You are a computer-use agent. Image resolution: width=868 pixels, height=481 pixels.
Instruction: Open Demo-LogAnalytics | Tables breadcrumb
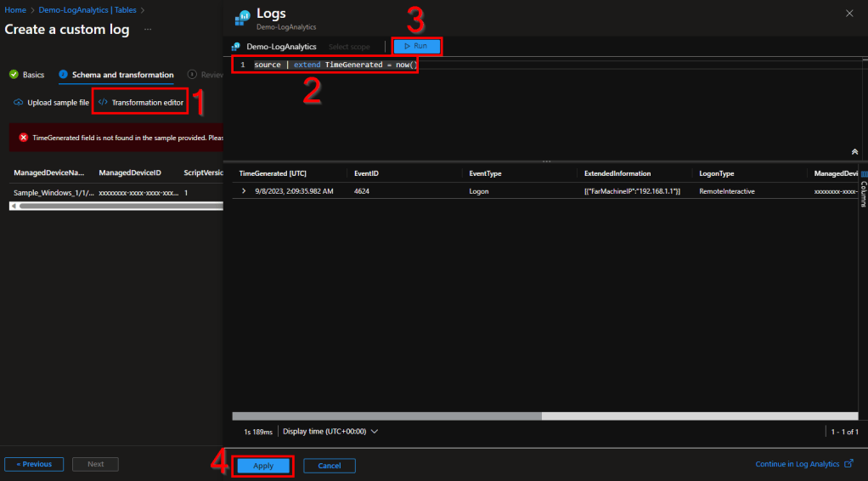click(x=87, y=10)
